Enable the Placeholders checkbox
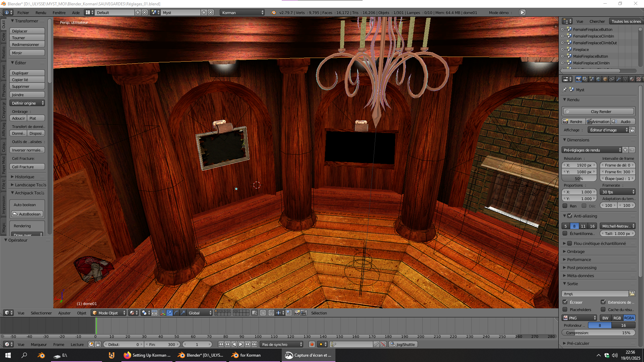This screenshot has width=644, height=362. click(565, 309)
